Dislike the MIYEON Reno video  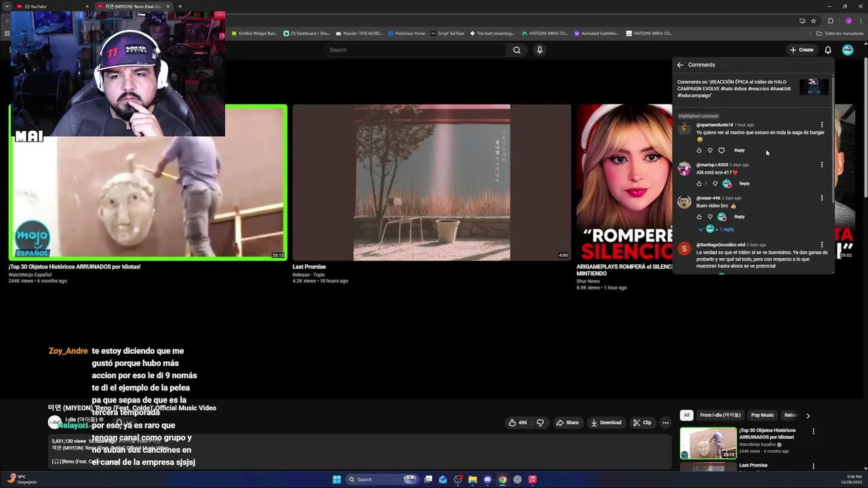540,422
